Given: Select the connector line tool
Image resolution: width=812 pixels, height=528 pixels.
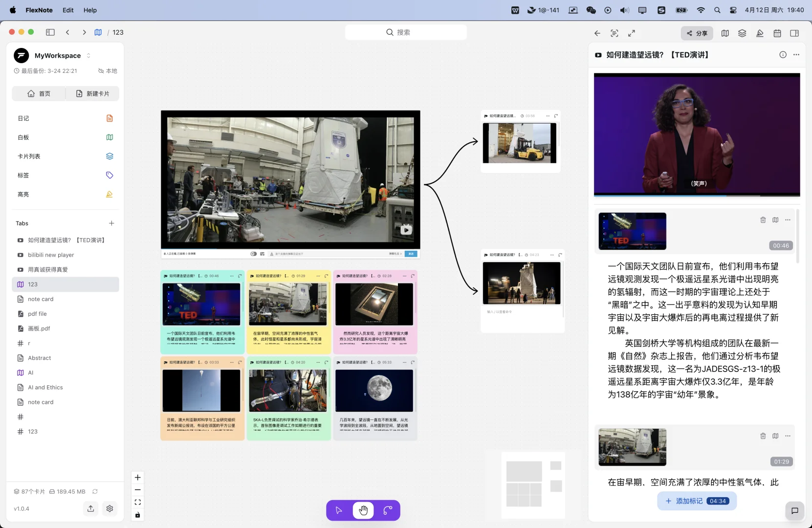Looking at the screenshot, I should (x=388, y=510).
